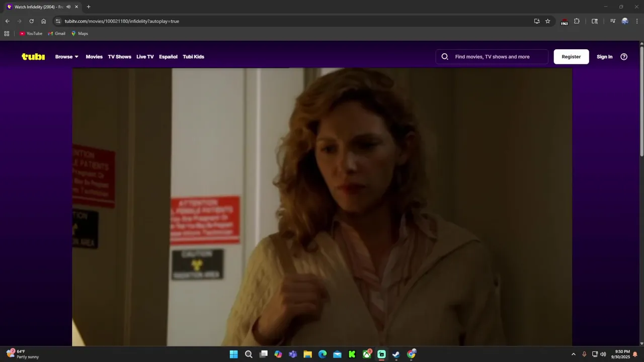Open the volume control in tray

[x=603, y=354]
